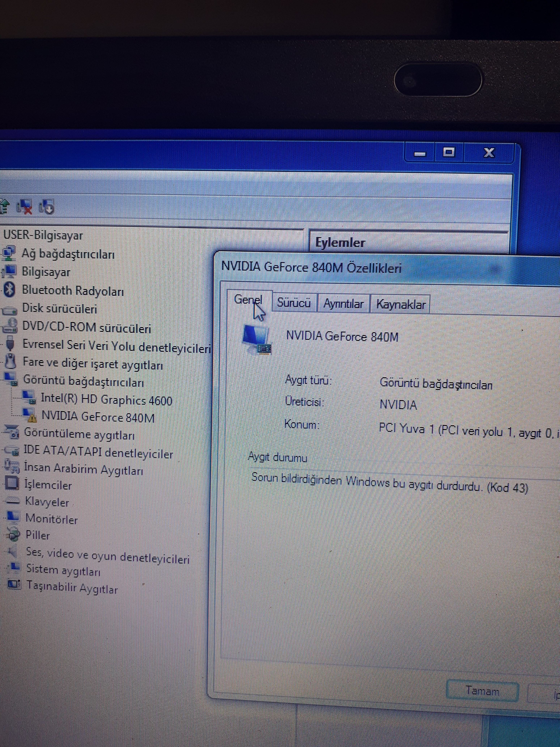This screenshot has height=747, width=560.
Task: Click the Görüntü bağdaştırıcıları icon
Action: point(10,380)
